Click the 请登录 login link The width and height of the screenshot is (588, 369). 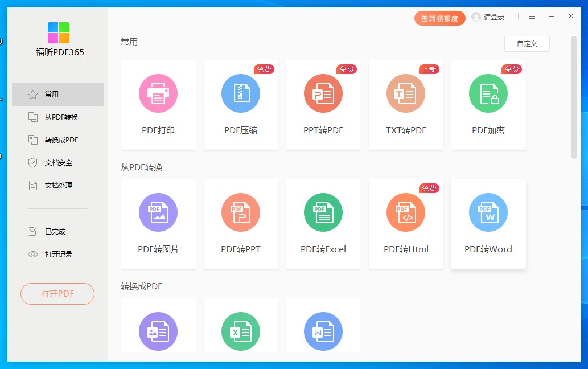494,17
